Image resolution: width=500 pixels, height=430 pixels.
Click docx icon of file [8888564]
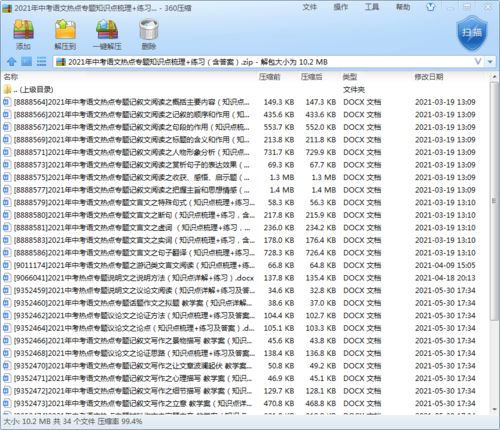tap(6, 102)
